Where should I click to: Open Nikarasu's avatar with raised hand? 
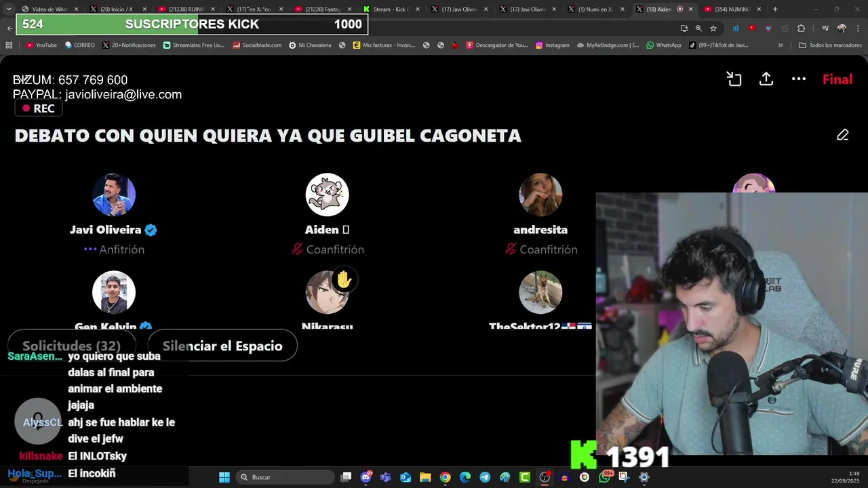click(x=328, y=292)
